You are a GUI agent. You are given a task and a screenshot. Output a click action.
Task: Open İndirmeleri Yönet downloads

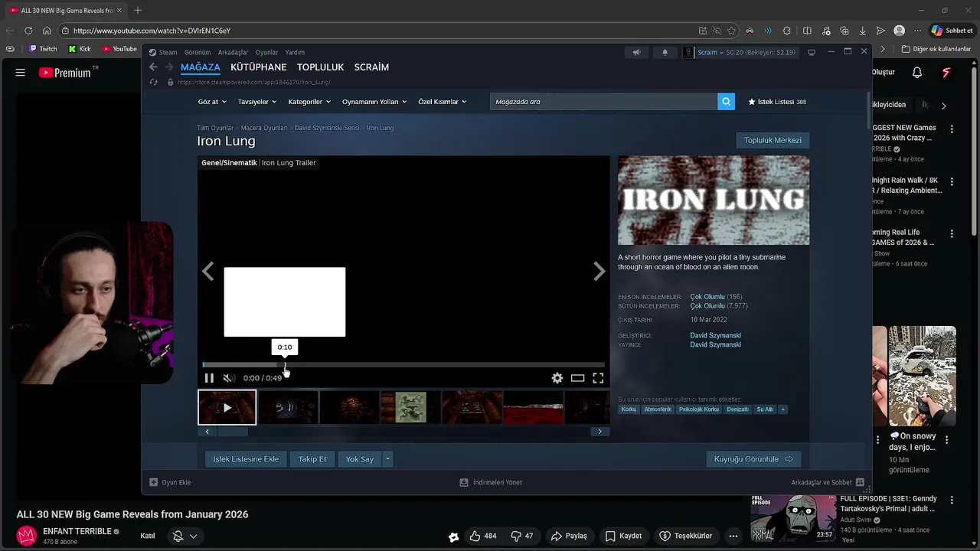click(x=491, y=483)
